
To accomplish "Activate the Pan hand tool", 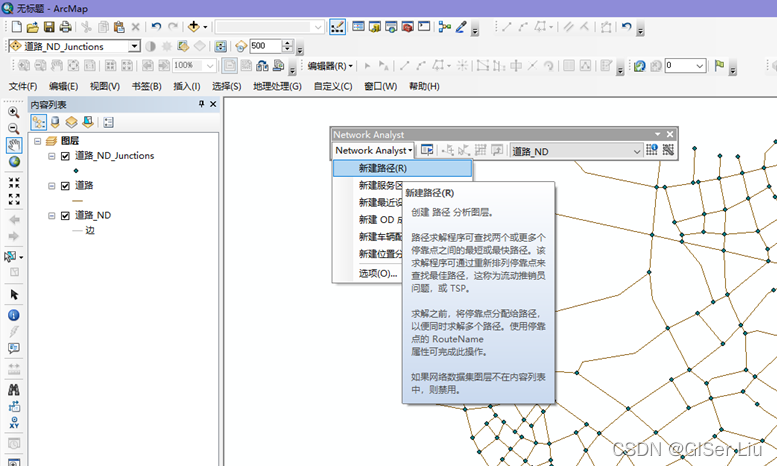I will pyautogui.click(x=14, y=145).
